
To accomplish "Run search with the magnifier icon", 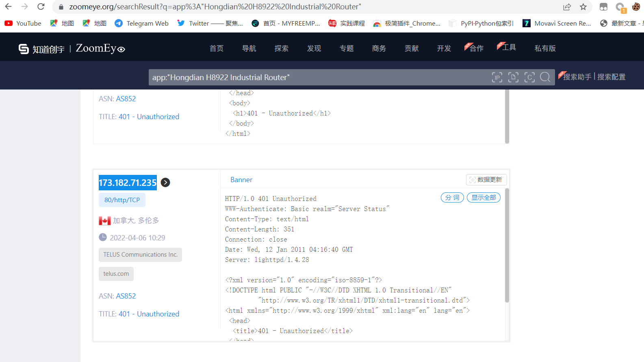I will 545,77.
